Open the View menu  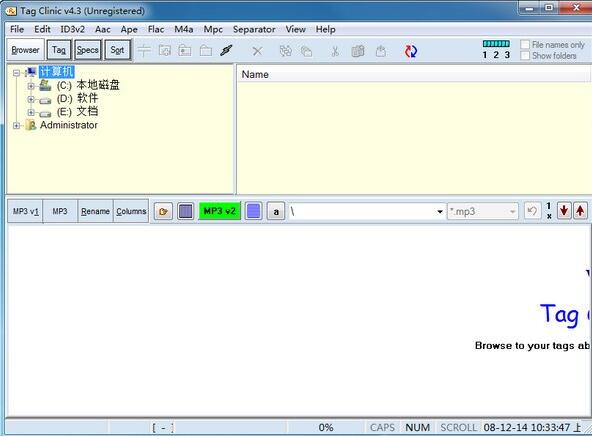(295, 29)
